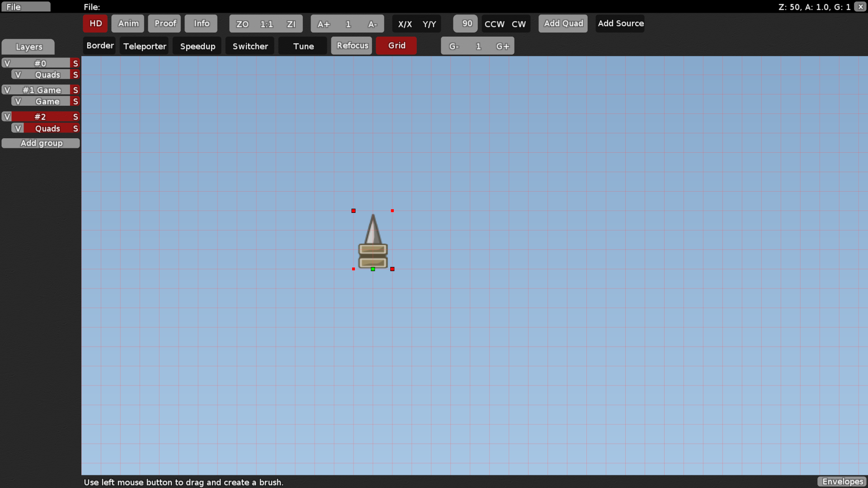Image resolution: width=868 pixels, height=488 pixels.
Task: Rotate the quad 90 degrees
Action: click(465, 23)
